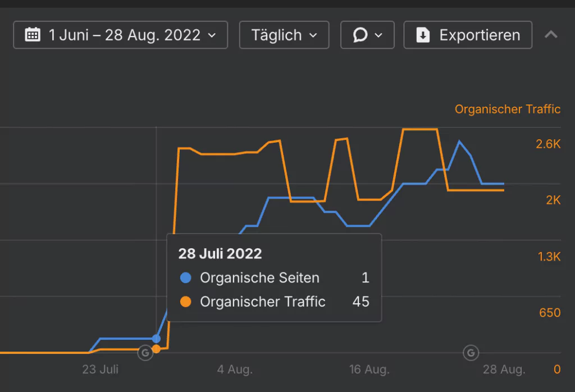Collapse the chart panel with the chevron icon
The width and height of the screenshot is (575, 392).
[551, 34]
